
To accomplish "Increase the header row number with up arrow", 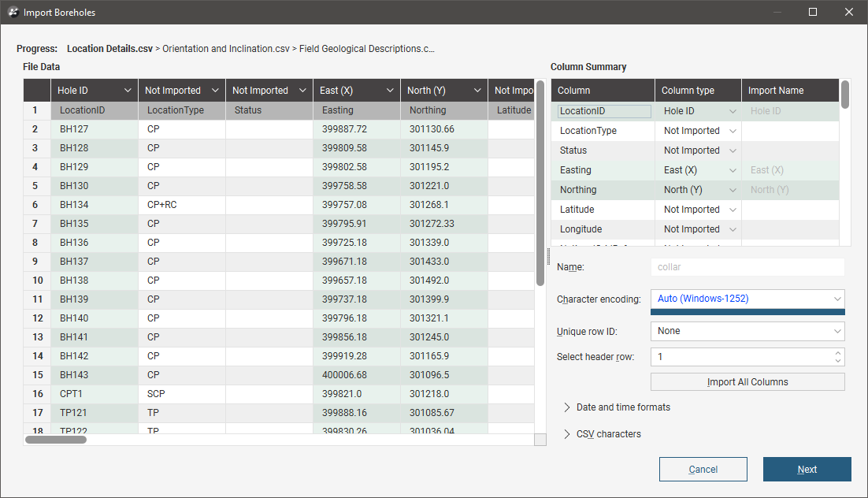I will point(838,353).
